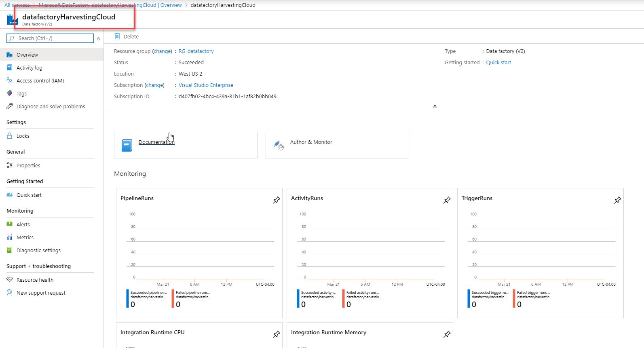Click the Diagnostic settings icon

(x=10, y=251)
